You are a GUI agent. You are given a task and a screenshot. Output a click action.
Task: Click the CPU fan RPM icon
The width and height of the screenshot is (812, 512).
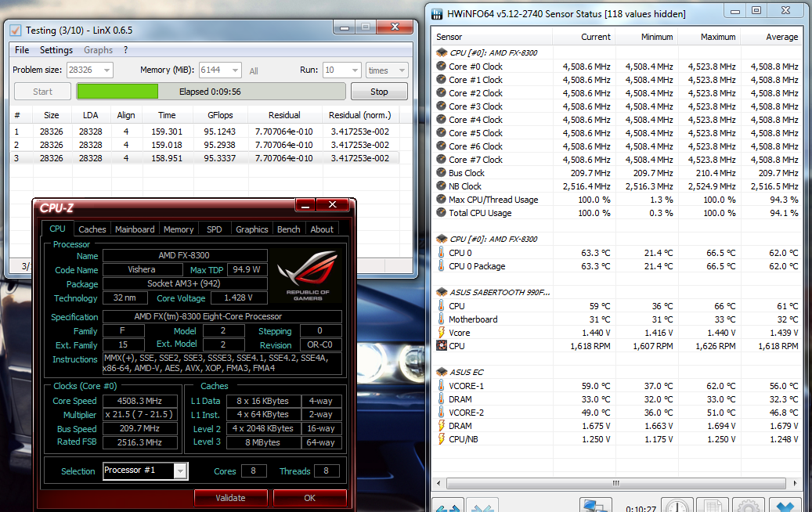(441, 346)
